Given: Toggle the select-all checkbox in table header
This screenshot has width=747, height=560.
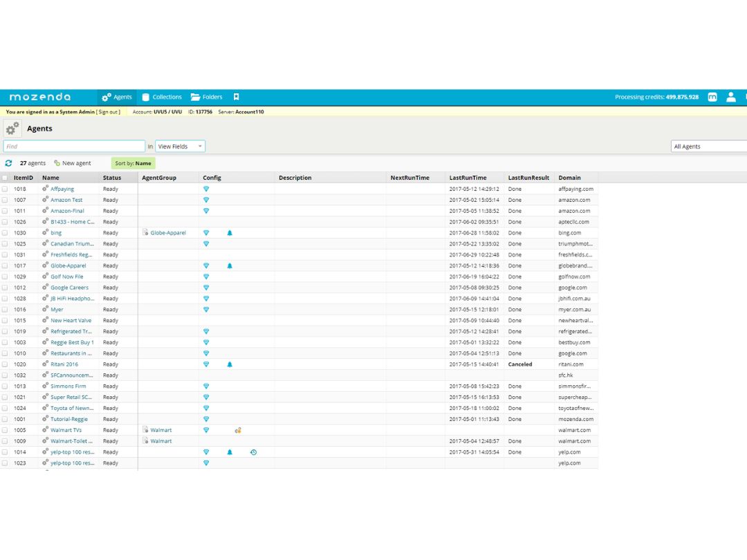Looking at the screenshot, I should coord(5,178).
